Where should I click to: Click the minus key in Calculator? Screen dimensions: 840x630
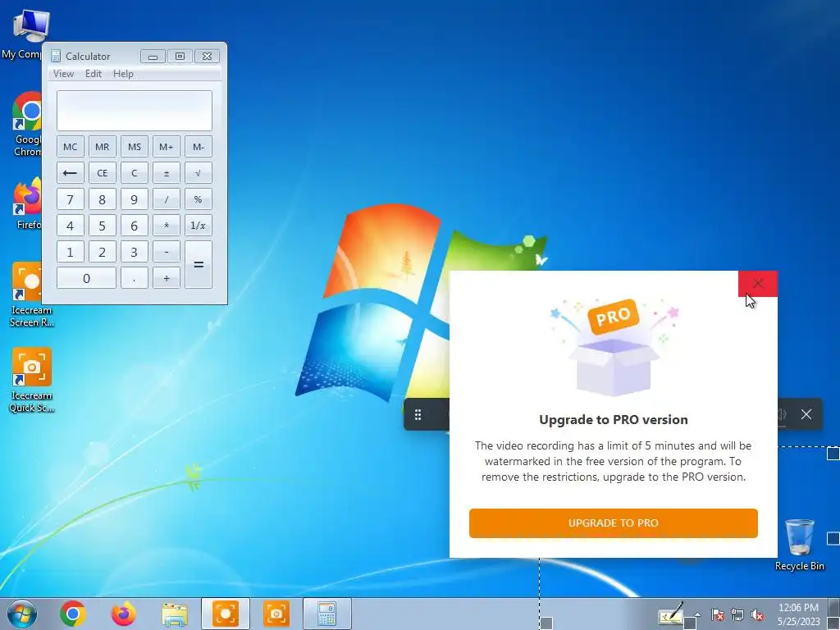[x=166, y=252]
